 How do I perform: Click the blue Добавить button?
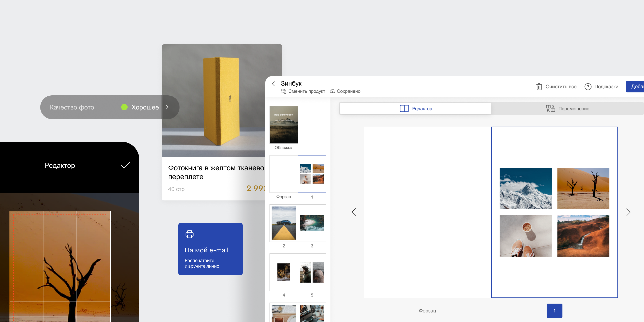635,87
